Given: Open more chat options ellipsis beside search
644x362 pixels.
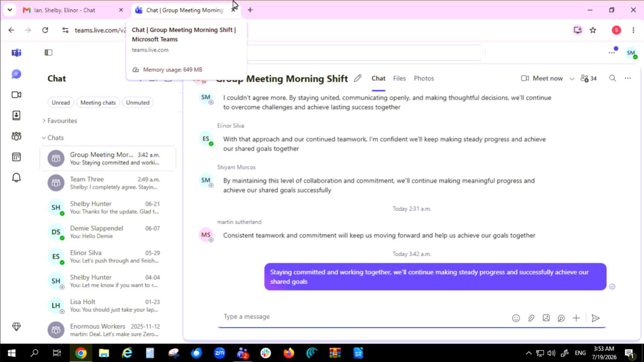Looking at the screenshot, I should 628,78.
